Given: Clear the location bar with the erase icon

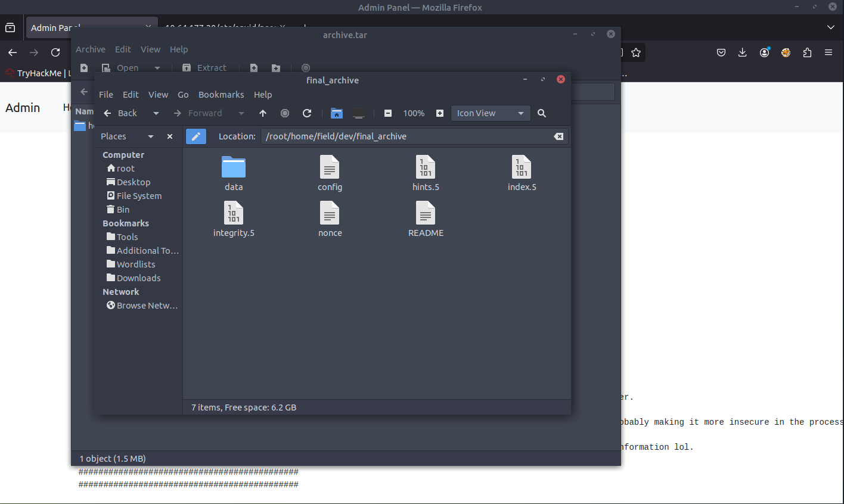Looking at the screenshot, I should [x=558, y=136].
